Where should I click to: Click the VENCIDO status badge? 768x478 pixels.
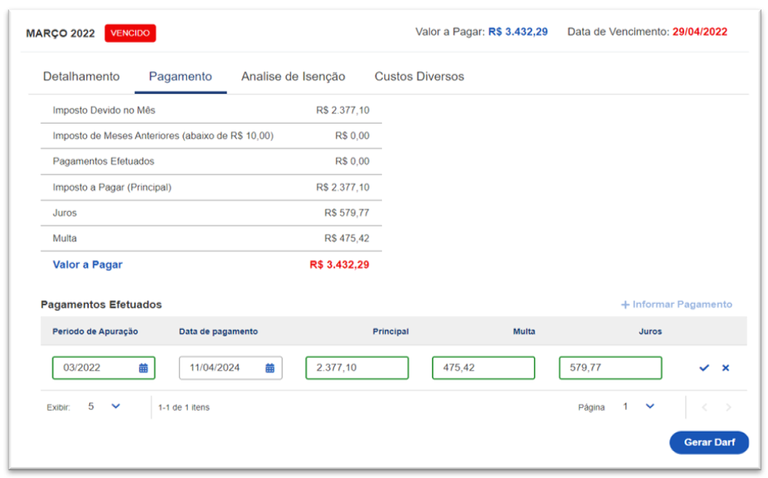(x=130, y=33)
